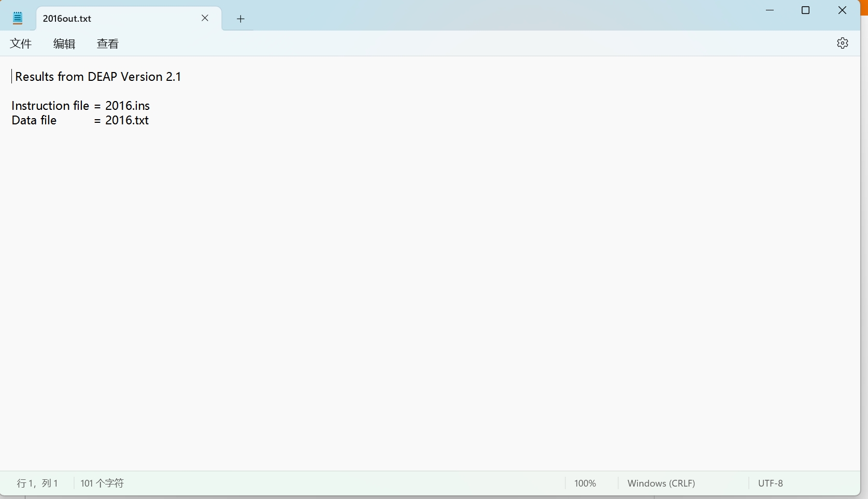868x499 pixels.
Task: Click the Windows (CRLF) line ending indicator
Action: 661,483
